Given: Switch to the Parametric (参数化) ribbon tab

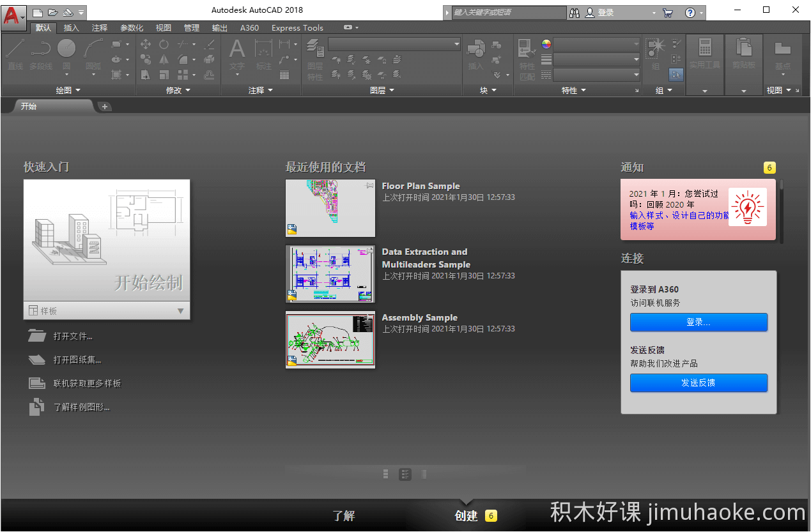Looking at the screenshot, I should coord(132,27).
